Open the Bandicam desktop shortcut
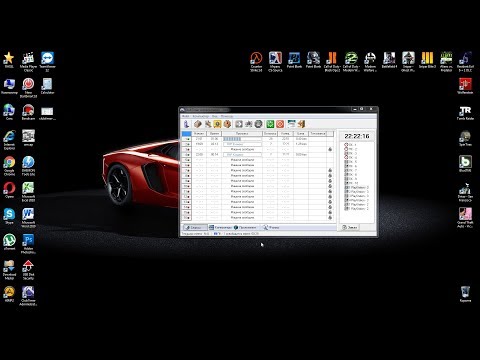Screen dimensions: 480x360 [x=28, y=112]
